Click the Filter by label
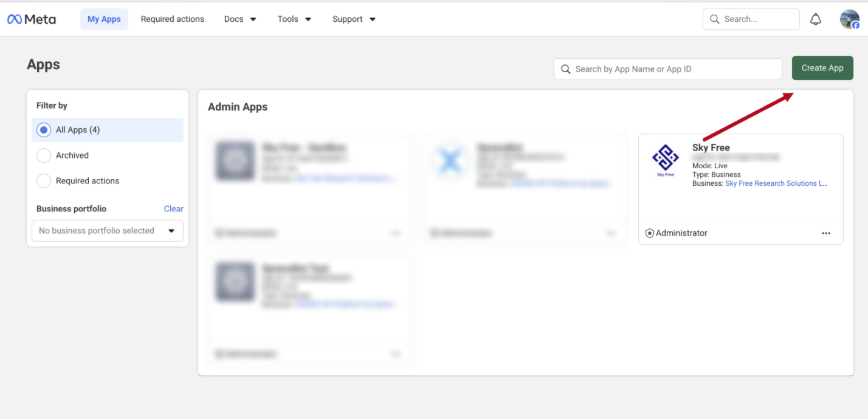 point(52,106)
